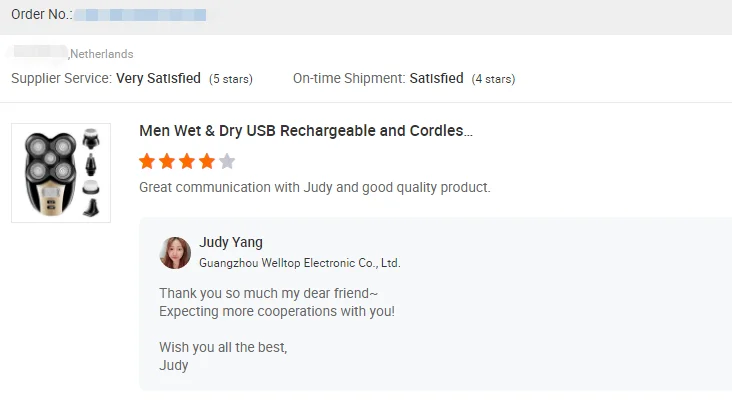Screen dimensions: 732x409
Task: Click the review text about Judy's communication
Action: pyautogui.click(x=314, y=187)
